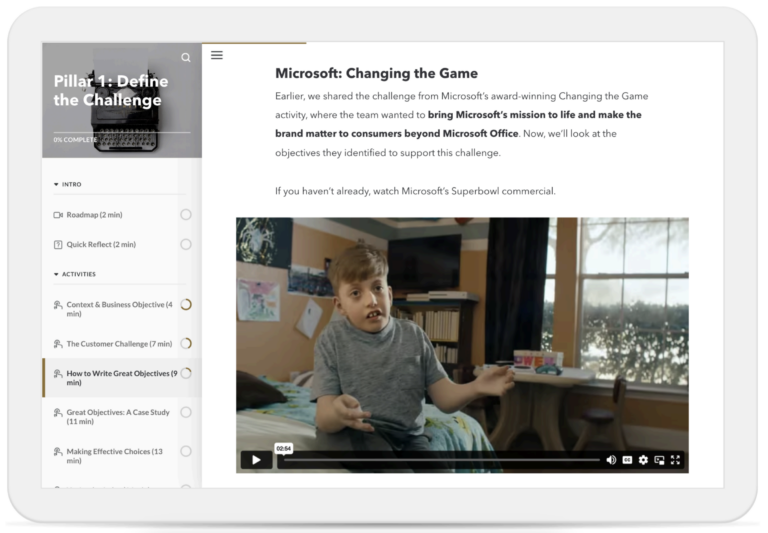Screen dimensions: 768x533
Task: Click the Microsoft: Changing the Game heading
Action: point(376,73)
